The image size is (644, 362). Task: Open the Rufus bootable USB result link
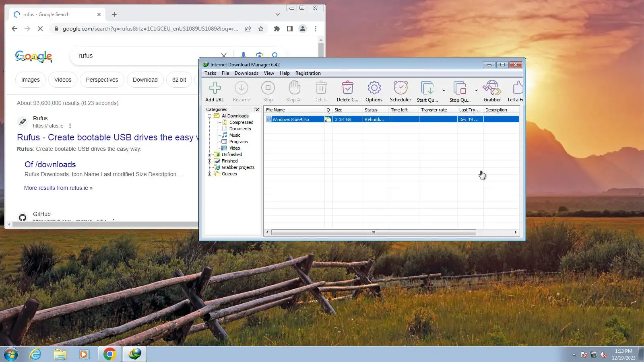pos(107,137)
